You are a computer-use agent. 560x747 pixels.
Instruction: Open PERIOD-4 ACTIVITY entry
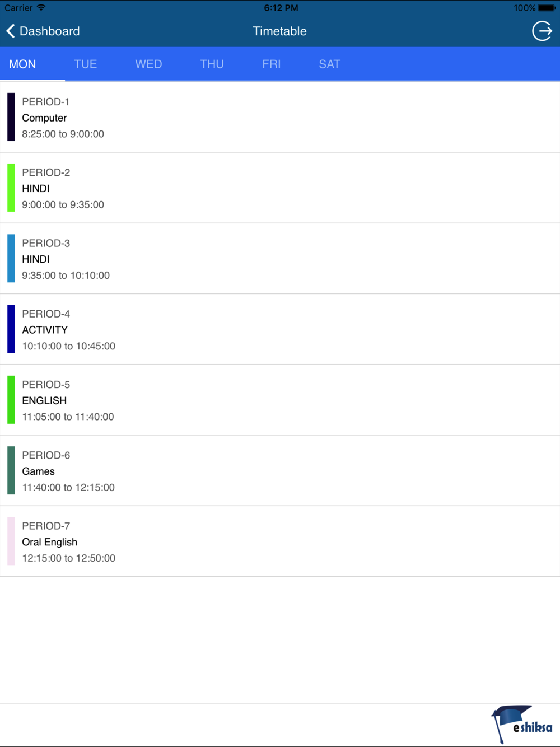point(280,329)
